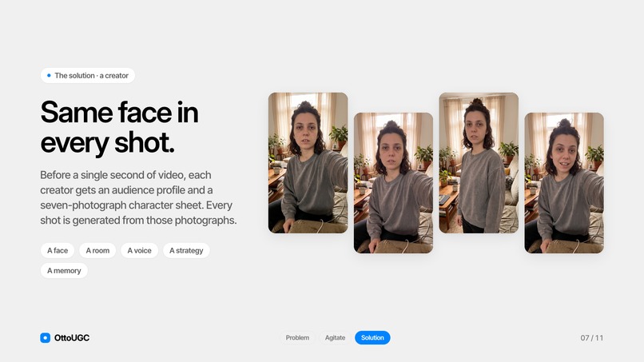
Task: Click the "A voice" tag
Action: 139,250
